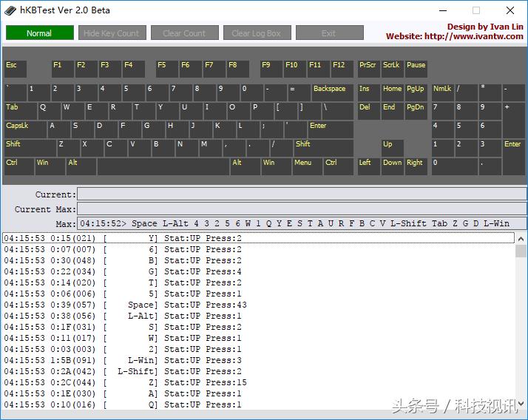Viewport: 528px width, 420px height.
Task: Click the Down arrow key tile
Action: tap(392, 166)
